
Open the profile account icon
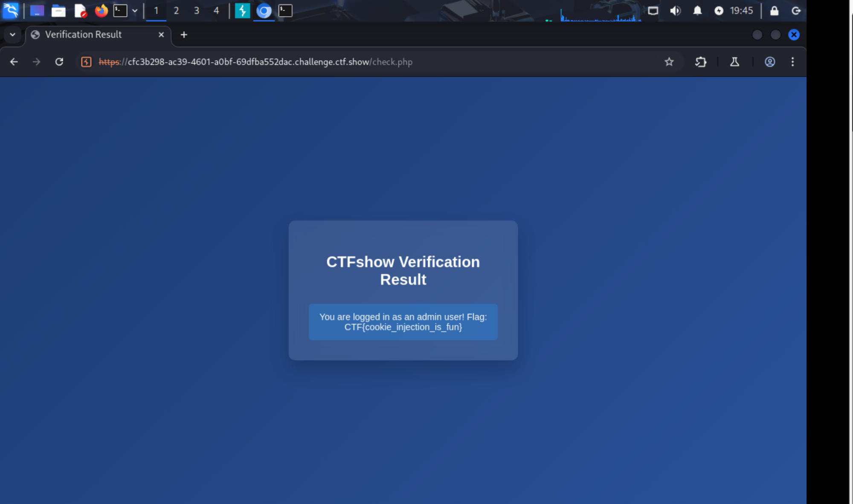[769, 62]
